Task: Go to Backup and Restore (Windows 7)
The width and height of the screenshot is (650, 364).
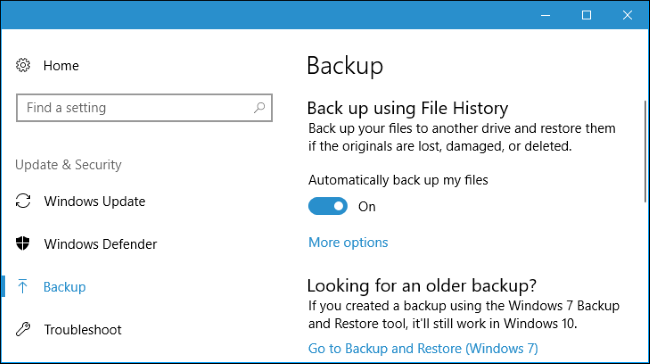Action: pos(423,348)
